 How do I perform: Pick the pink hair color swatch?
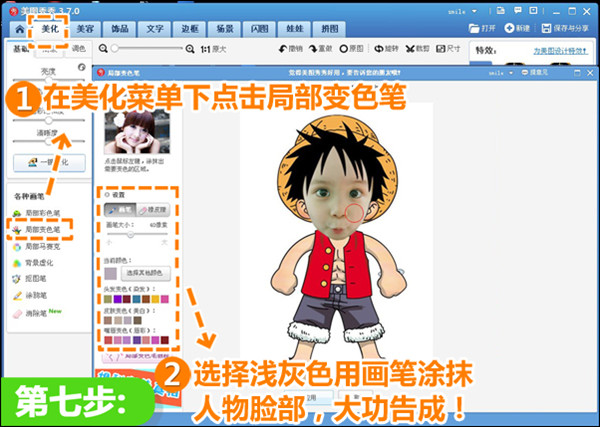pyautogui.click(x=165, y=299)
